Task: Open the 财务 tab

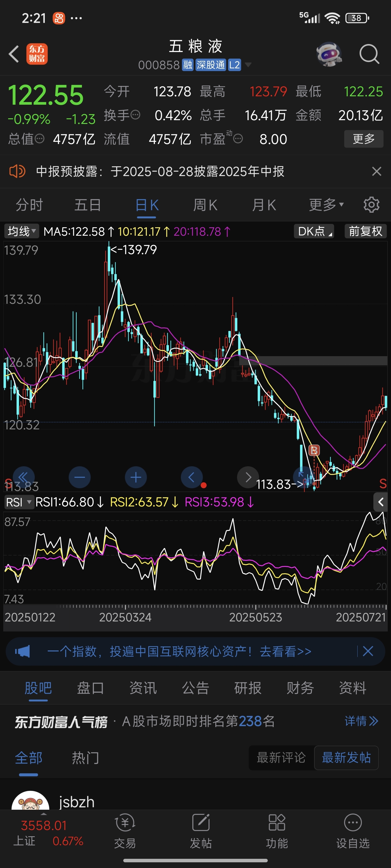Action: tap(300, 688)
